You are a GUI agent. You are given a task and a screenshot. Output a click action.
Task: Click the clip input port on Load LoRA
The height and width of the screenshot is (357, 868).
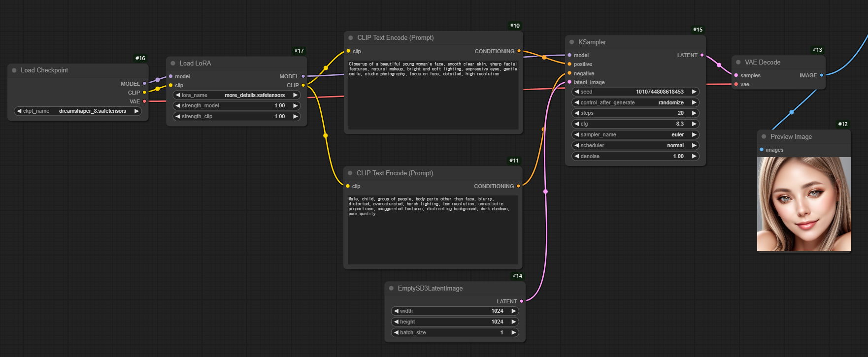pos(170,85)
